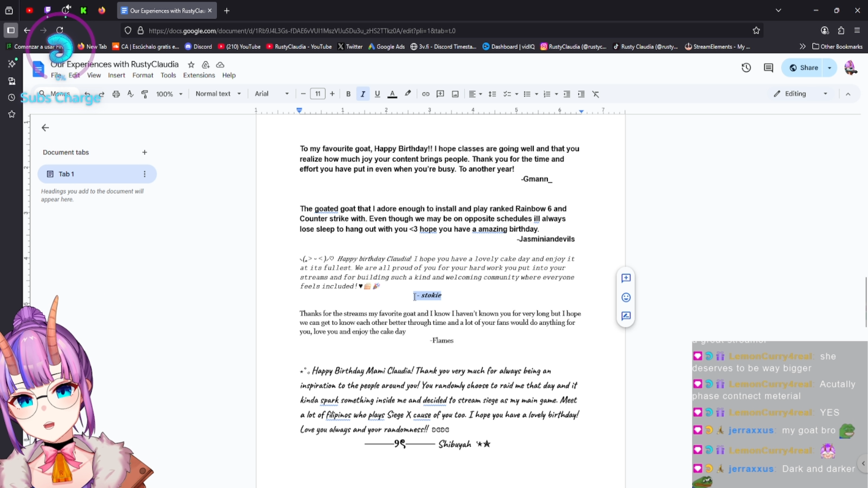The height and width of the screenshot is (488, 868).
Task: Check cloud save status icon
Action: [x=220, y=65]
